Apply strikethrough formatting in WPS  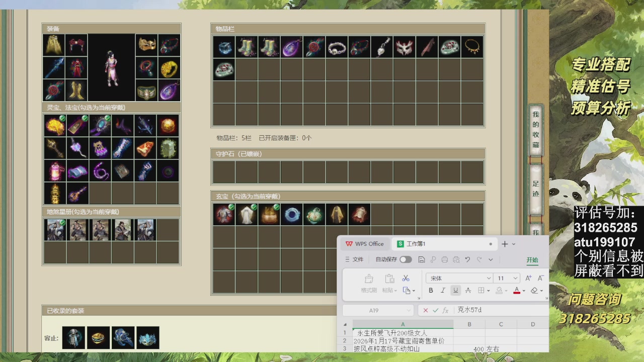point(468,290)
